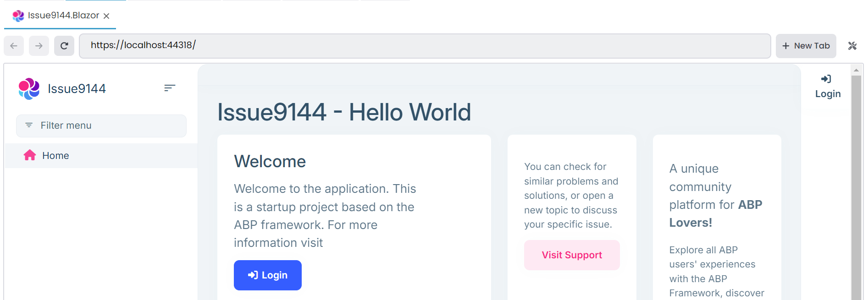Switch to the Issue9144.Blazor tab

click(x=60, y=16)
